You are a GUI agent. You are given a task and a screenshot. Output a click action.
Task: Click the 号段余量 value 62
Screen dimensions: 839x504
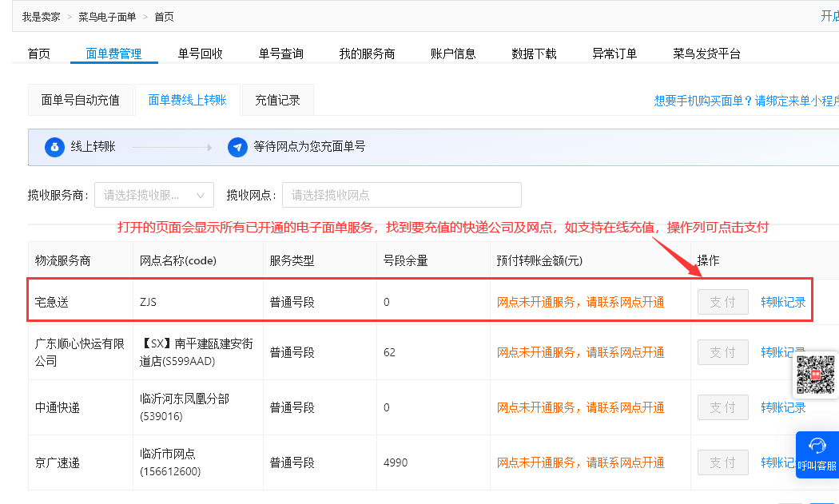click(390, 352)
